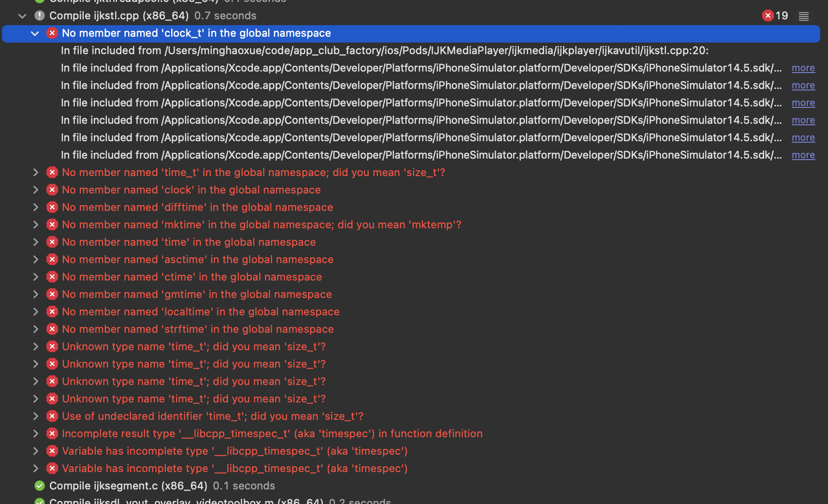Image resolution: width=828 pixels, height=504 pixels.
Task: Expand the 'mktime' error row
Action: [35, 225]
